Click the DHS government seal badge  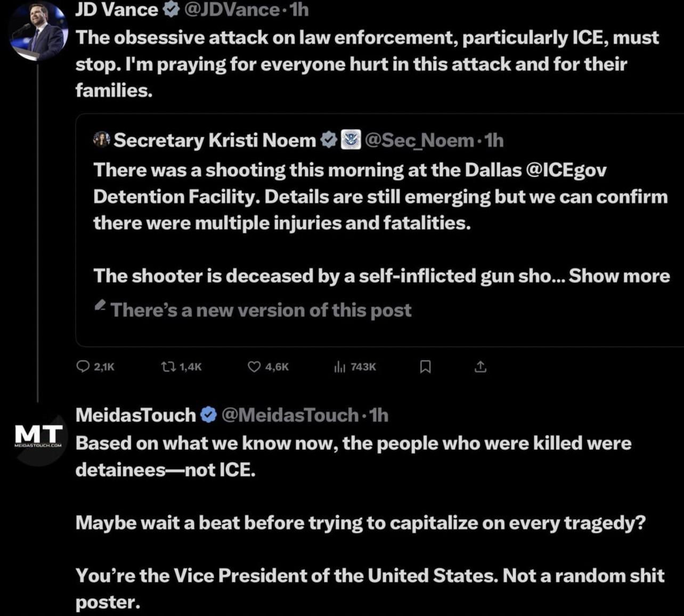tap(351, 139)
